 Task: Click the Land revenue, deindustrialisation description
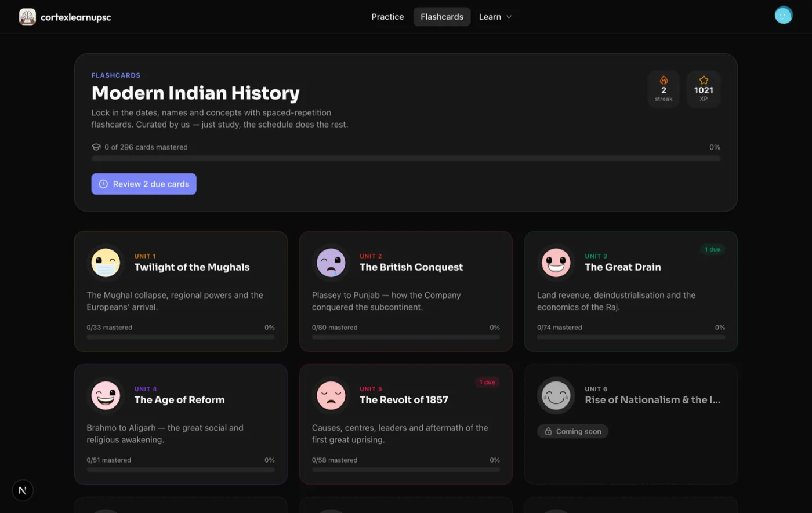616,301
